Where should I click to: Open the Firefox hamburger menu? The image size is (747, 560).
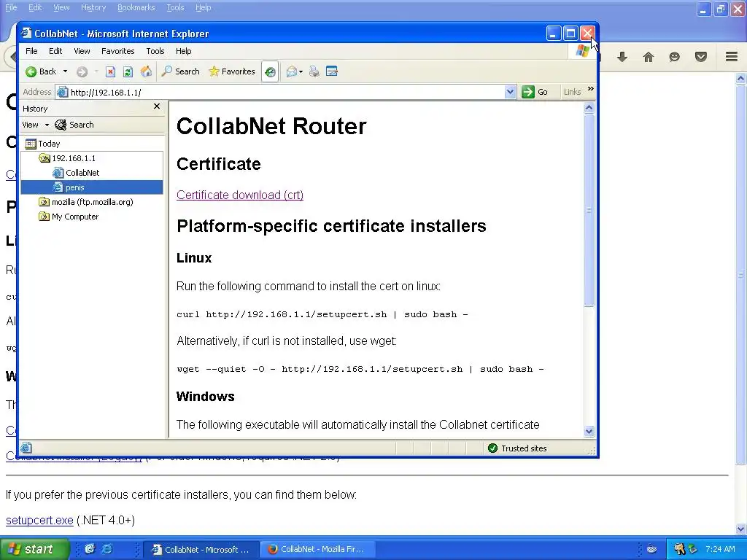tap(732, 57)
